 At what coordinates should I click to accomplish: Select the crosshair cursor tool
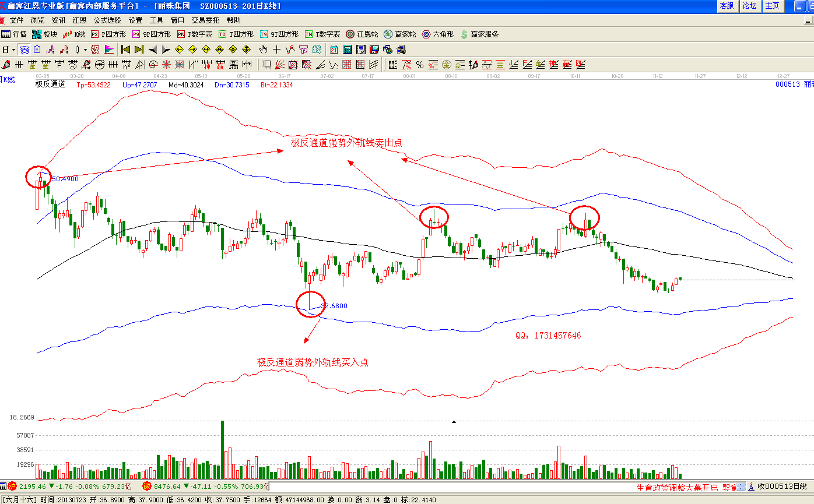(x=276, y=50)
